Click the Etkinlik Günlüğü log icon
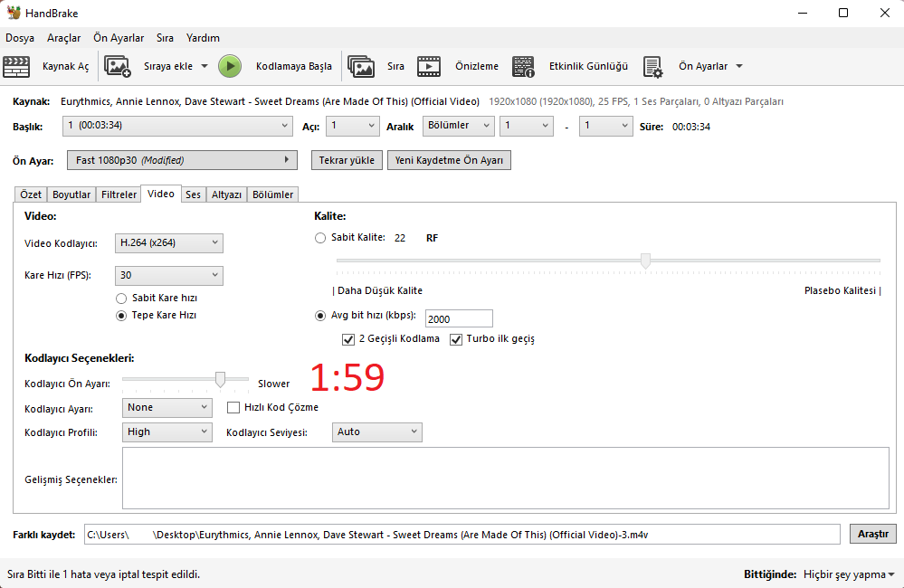904x588 pixels. click(523, 66)
